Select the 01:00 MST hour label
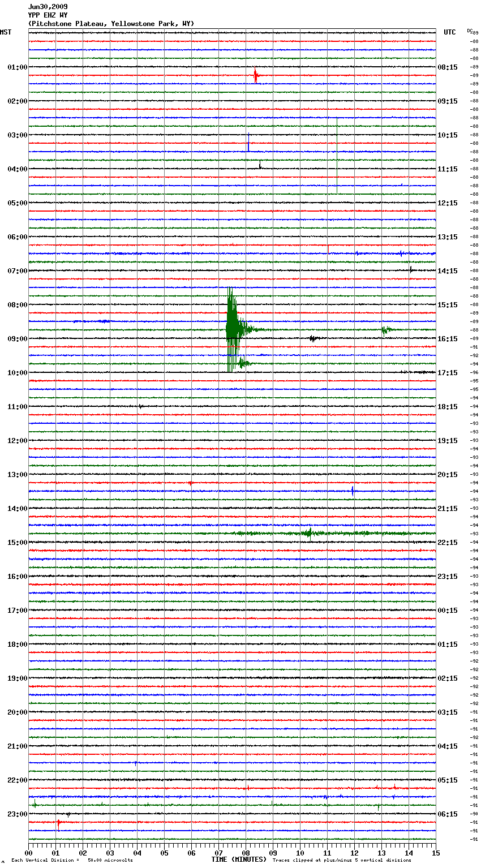Viewport: 481px width, 868px height. (18, 67)
